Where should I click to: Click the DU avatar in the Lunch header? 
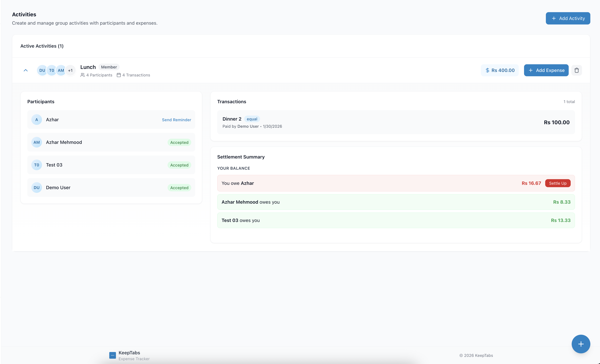42,70
